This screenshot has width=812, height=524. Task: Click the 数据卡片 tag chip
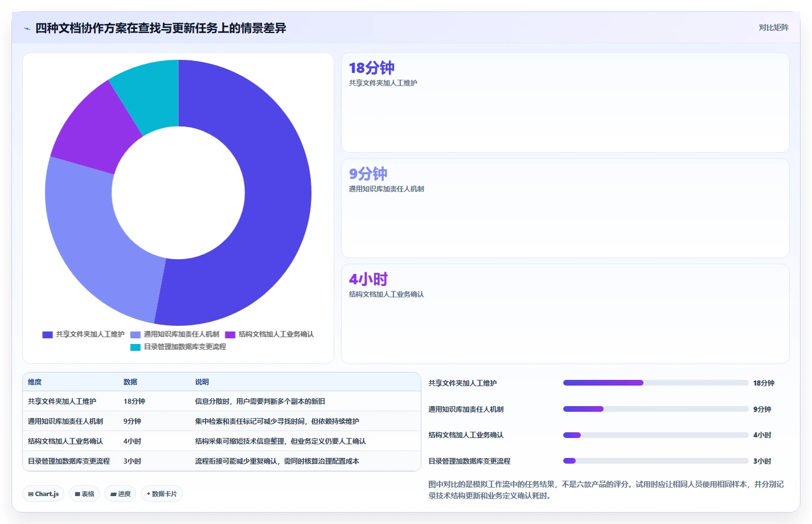tap(162, 494)
